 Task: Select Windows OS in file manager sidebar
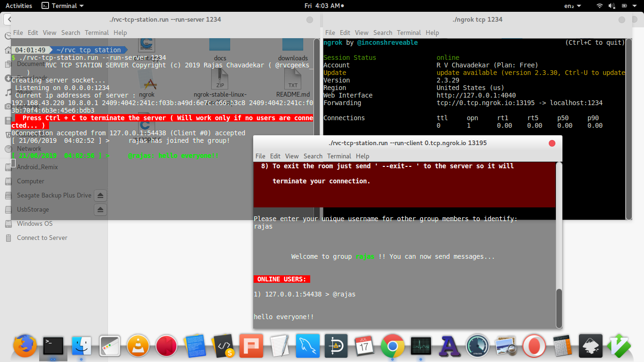pyautogui.click(x=35, y=223)
